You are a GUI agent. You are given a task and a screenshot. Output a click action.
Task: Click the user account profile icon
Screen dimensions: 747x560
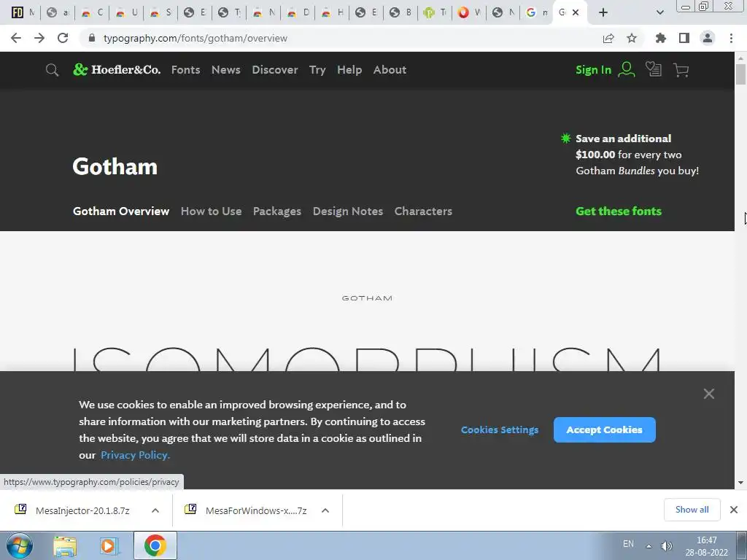pos(627,69)
